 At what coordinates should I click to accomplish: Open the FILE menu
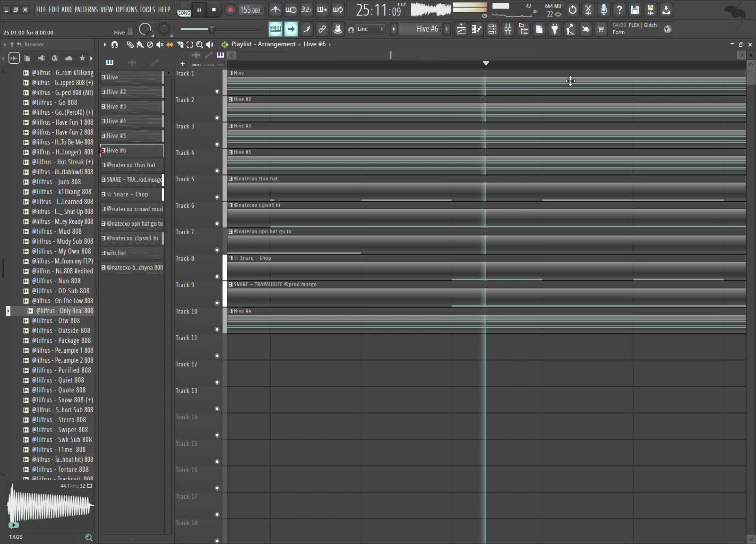pos(41,9)
